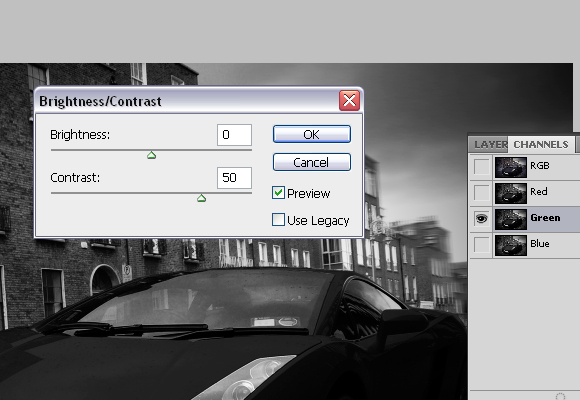Close the Brightness/Contrast dialog with the red X
The width and height of the screenshot is (580, 400).
pos(350,100)
